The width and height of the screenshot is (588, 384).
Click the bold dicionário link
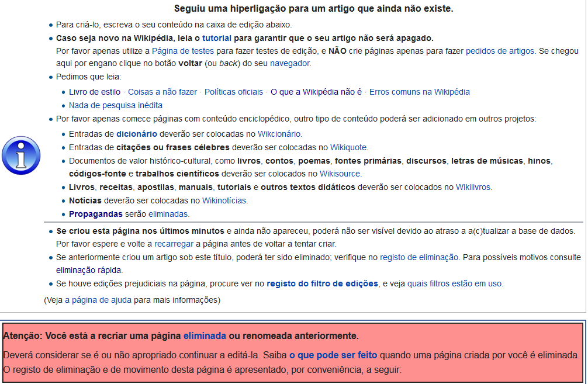137,134
